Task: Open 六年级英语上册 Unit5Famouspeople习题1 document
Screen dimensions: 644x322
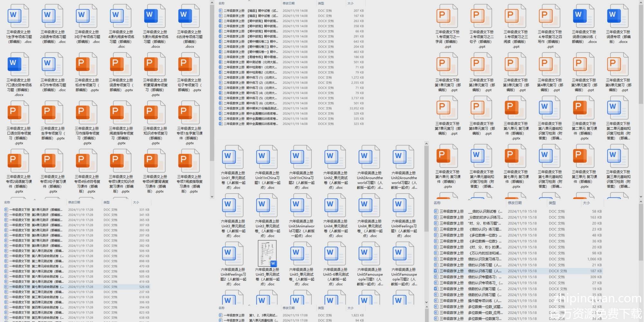Action: pos(370,264)
